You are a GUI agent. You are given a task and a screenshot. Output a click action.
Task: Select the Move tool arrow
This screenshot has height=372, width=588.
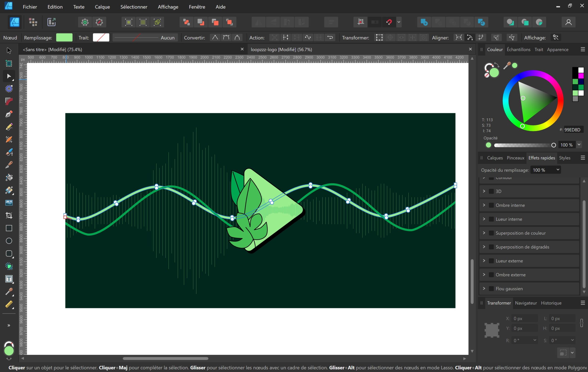click(9, 51)
